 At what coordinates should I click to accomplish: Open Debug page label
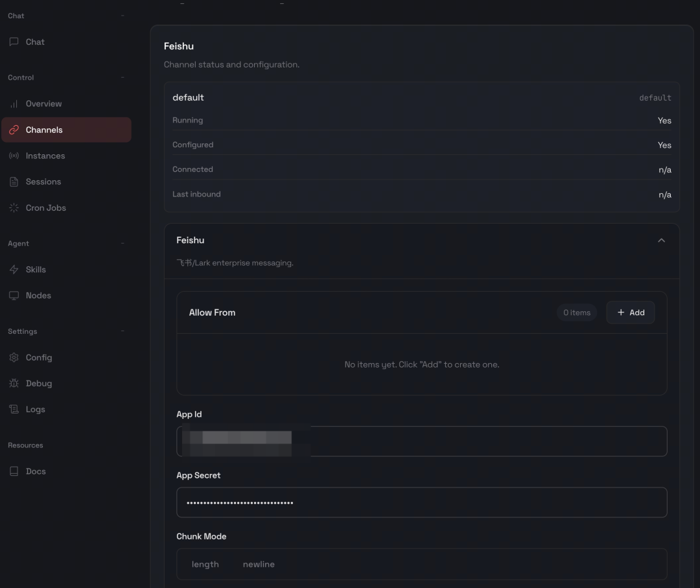point(39,383)
